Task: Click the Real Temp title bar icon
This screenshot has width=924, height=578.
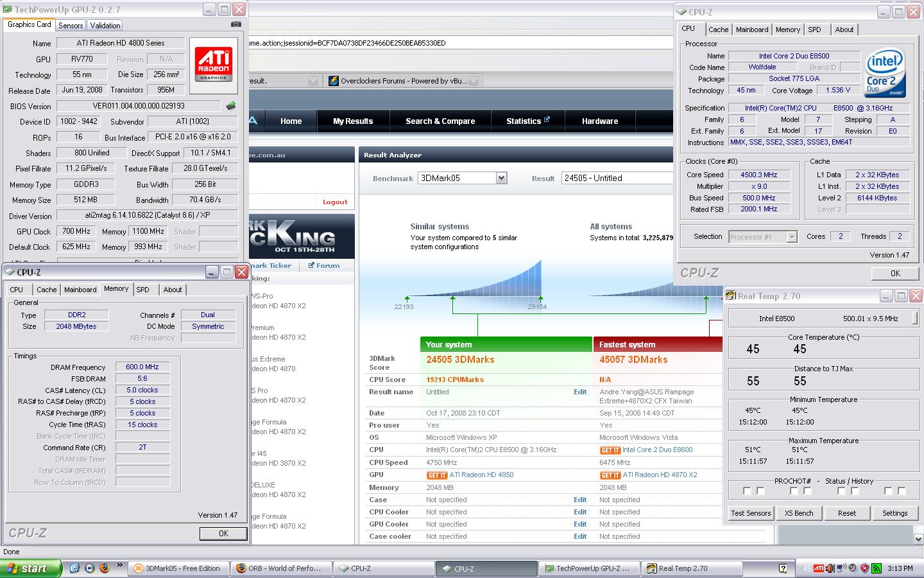Action: pos(730,296)
